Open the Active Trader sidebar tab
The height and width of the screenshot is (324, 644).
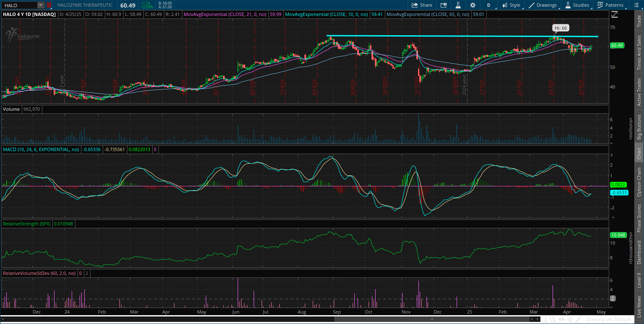[639, 92]
